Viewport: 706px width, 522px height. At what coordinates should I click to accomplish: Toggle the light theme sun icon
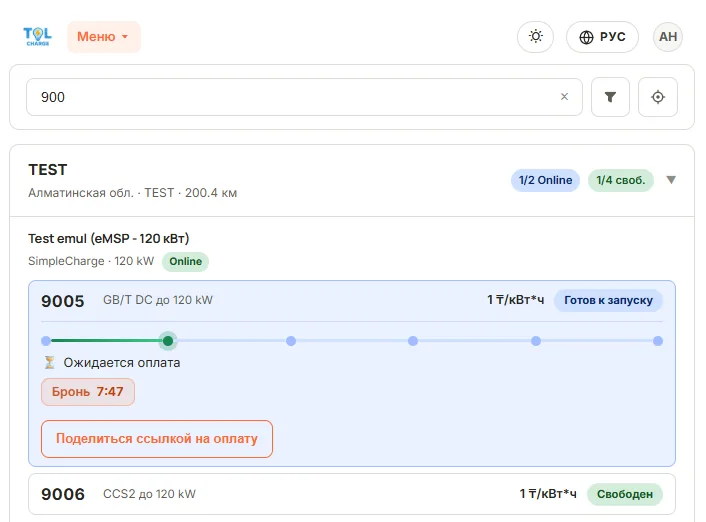[535, 36]
